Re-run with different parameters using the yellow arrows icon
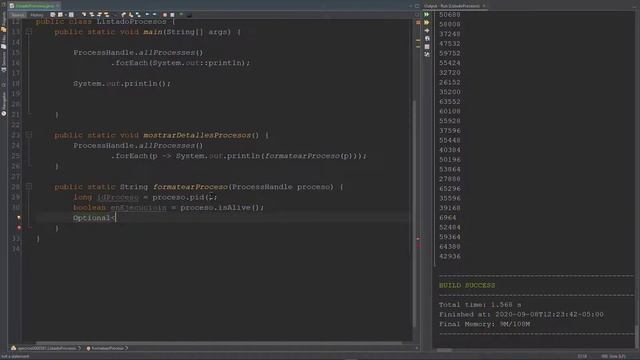Screen dimensions: 640x360 click(x=427, y=22)
